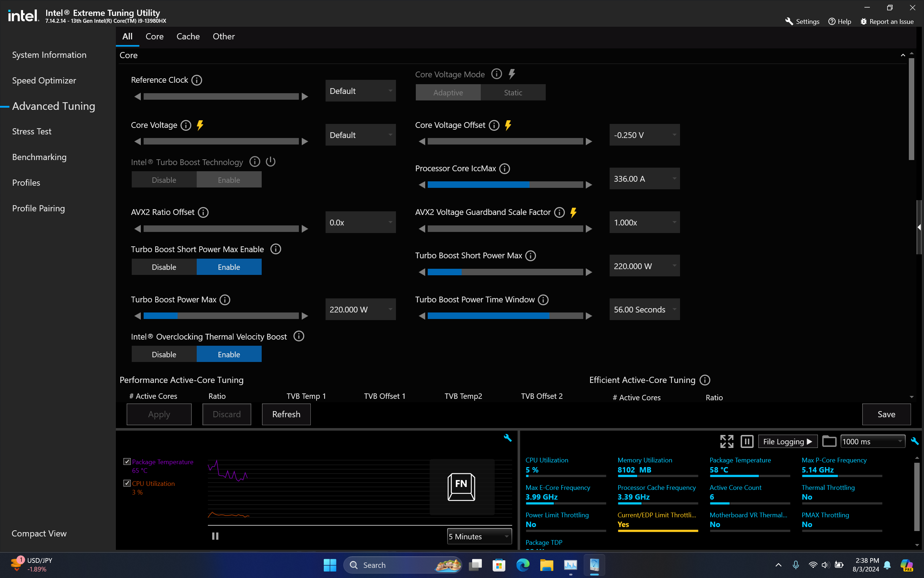
Task: Disable Overclocking Thermal Velocity Boost
Action: pos(164,354)
